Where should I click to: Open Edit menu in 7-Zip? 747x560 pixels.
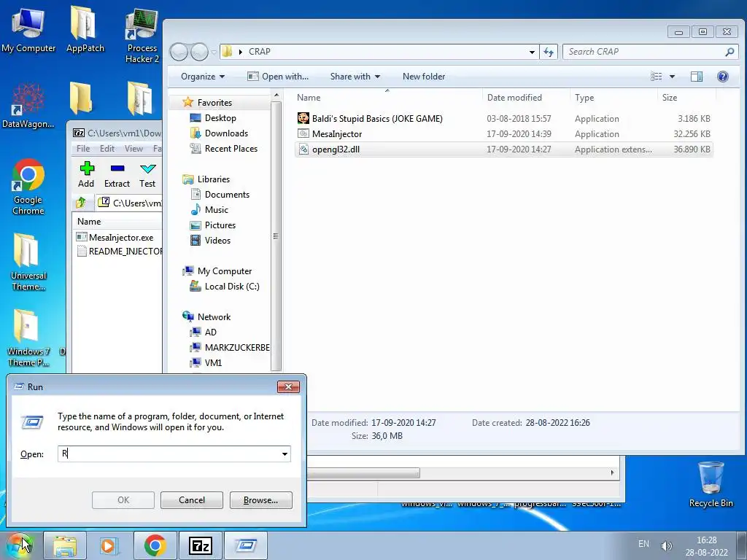point(107,149)
